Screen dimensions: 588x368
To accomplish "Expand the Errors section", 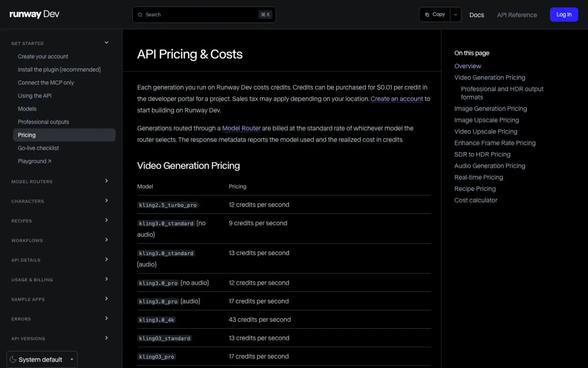I will pyautogui.click(x=107, y=318).
